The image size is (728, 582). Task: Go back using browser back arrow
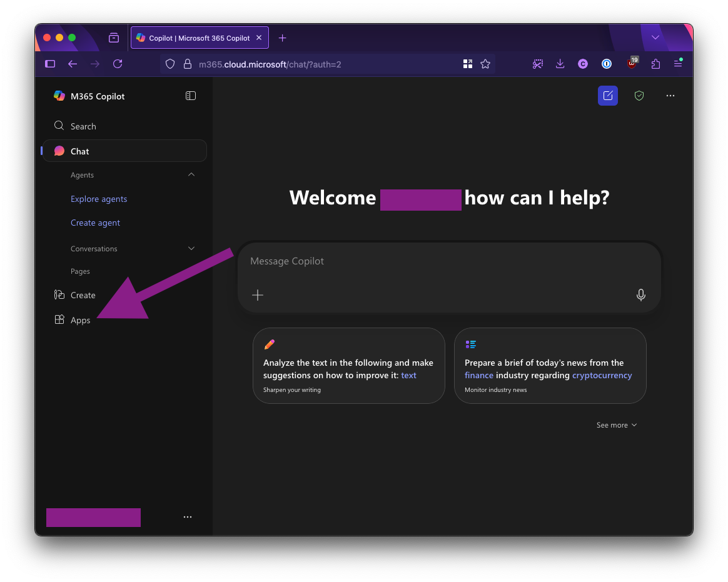[x=73, y=64]
